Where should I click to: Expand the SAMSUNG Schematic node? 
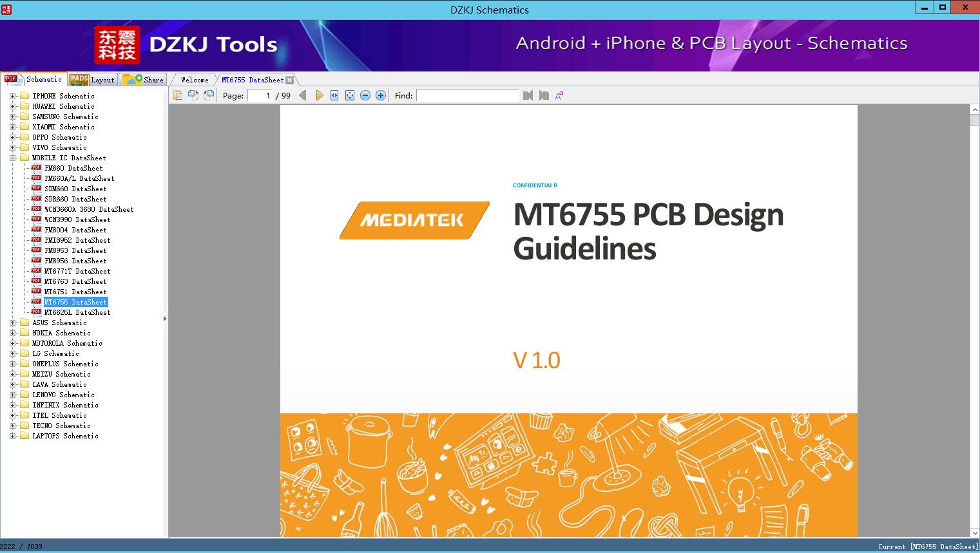pos(12,117)
